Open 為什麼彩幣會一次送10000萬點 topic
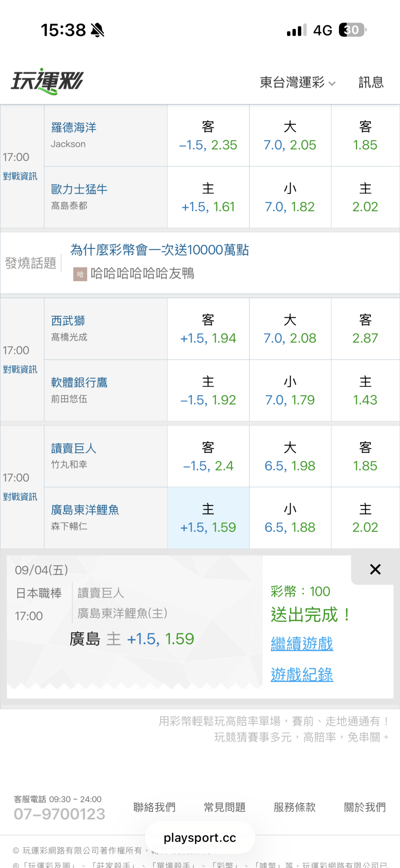The image size is (400, 868). pos(160,250)
